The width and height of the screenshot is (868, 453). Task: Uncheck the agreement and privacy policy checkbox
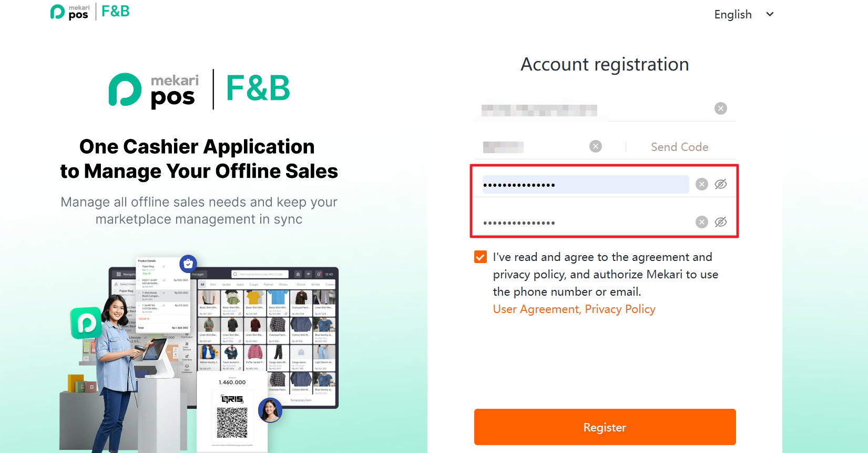(x=481, y=257)
